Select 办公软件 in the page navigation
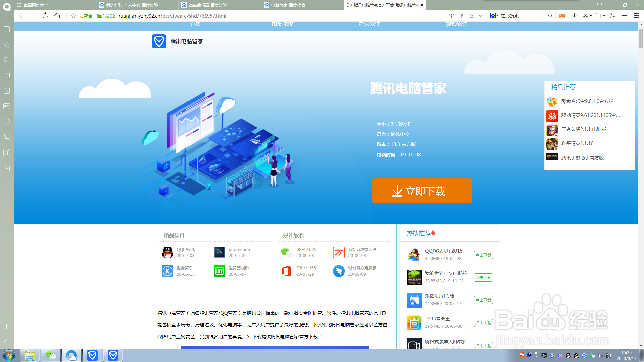 click(369, 24)
